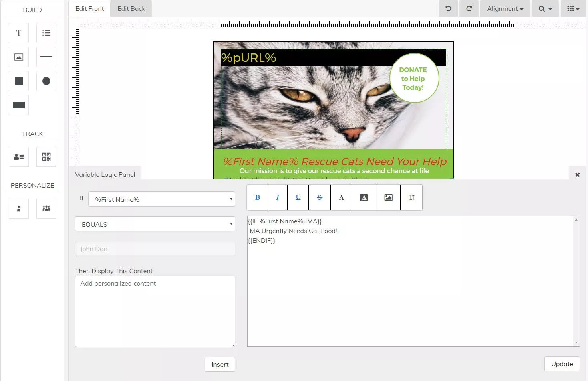Open the Alignment menu

(505, 8)
